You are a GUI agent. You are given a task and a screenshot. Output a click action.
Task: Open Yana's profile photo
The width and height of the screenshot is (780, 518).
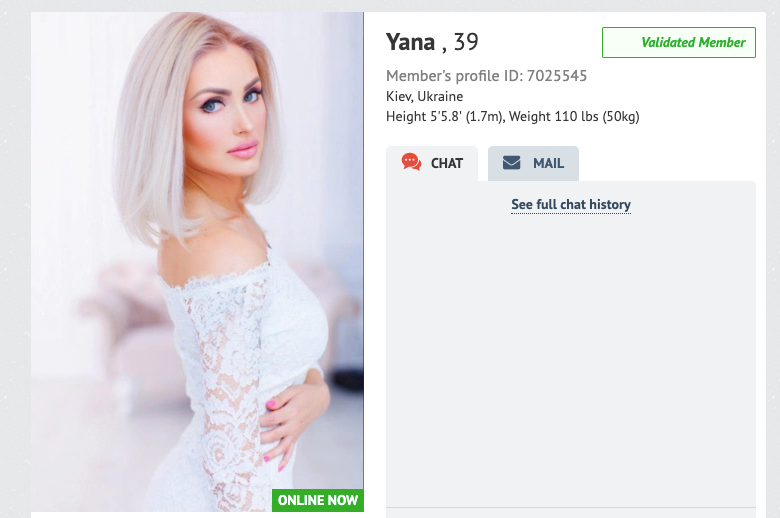pos(197,262)
